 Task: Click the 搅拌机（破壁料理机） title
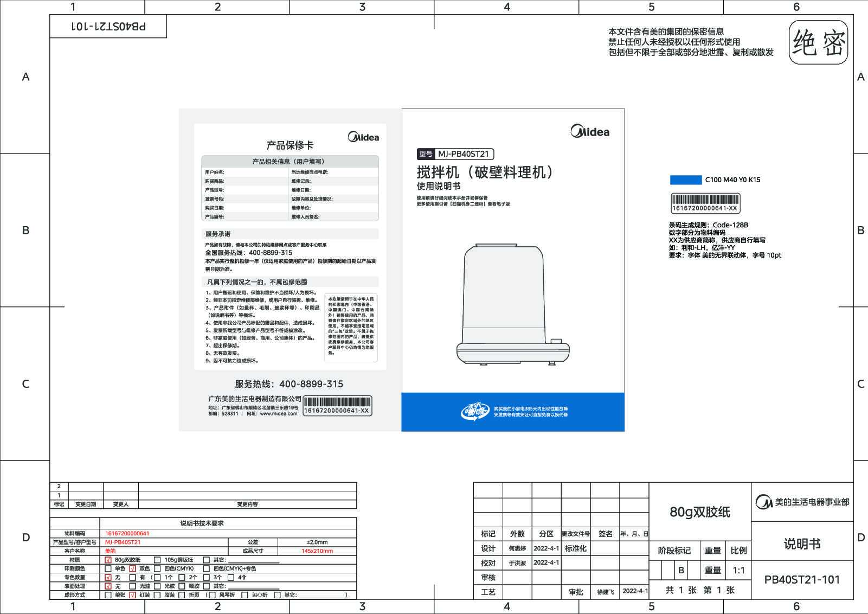pyautogui.click(x=487, y=172)
